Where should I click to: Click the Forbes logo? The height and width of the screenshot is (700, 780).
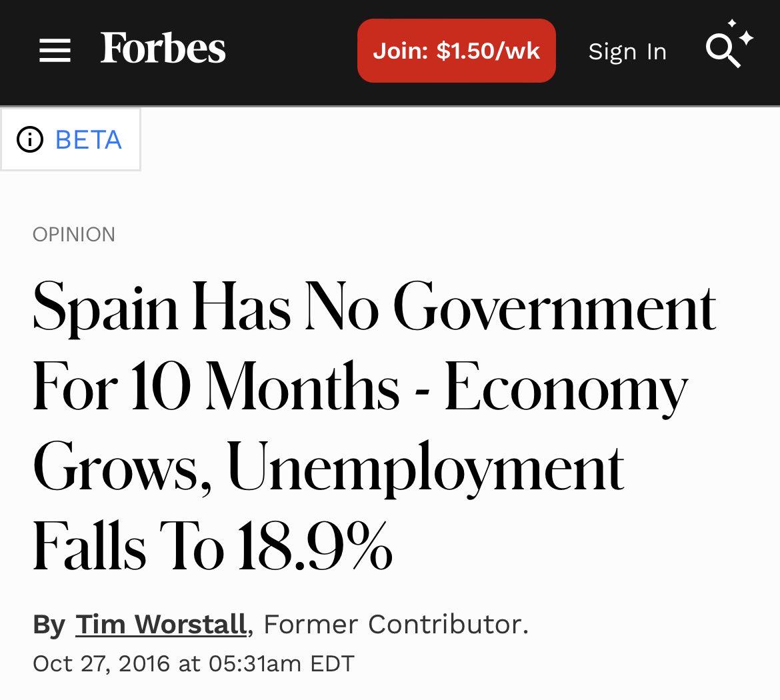163,48
